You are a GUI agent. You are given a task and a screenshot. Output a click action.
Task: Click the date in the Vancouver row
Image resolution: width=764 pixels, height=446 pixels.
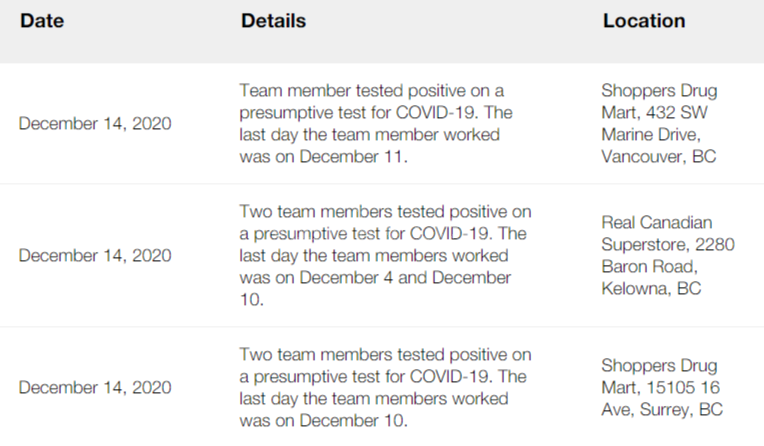click(x=95, y=124)
